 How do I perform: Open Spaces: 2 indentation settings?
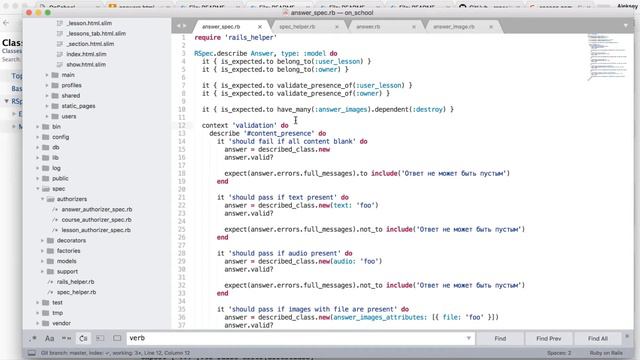(x=559, y=353)
